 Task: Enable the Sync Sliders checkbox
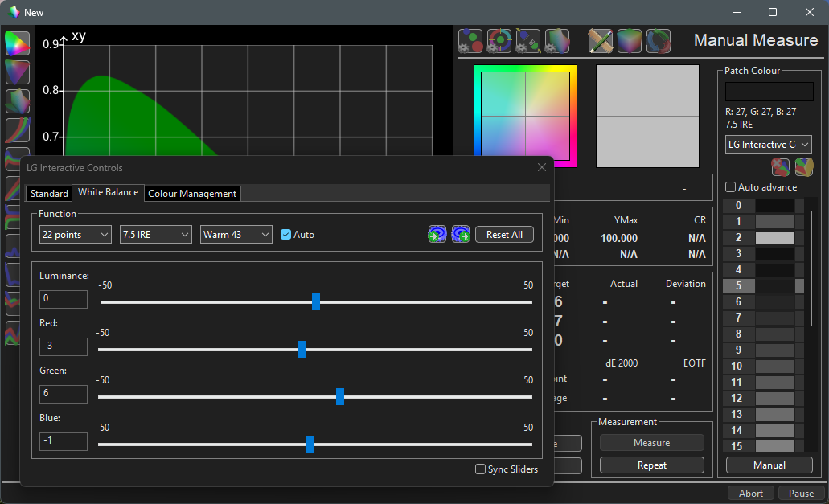480,469
